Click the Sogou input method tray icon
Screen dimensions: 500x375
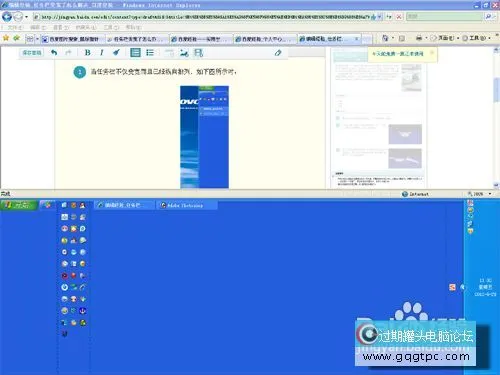452,287
